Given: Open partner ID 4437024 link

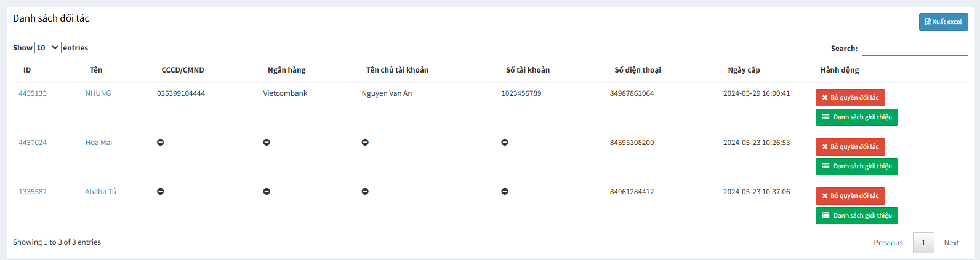Looking at the screenshot, I should coord(33,143).
